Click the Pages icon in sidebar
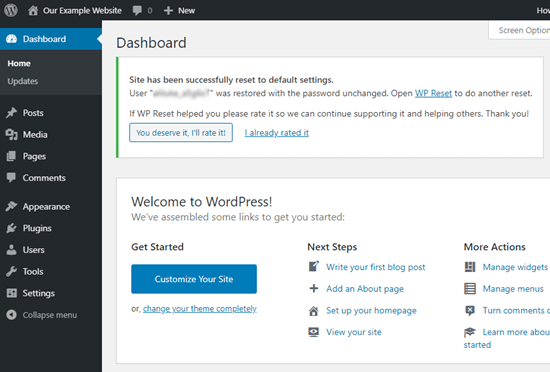550x372 pixels. tap(11, 156)
